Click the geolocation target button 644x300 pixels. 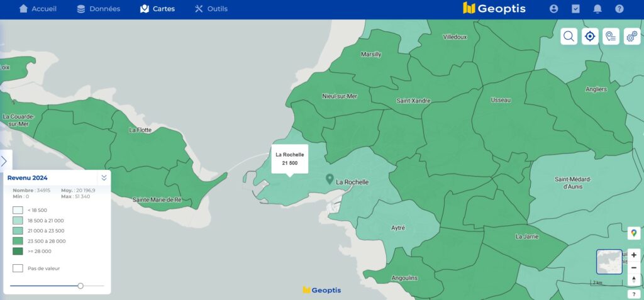pos(590,36)
